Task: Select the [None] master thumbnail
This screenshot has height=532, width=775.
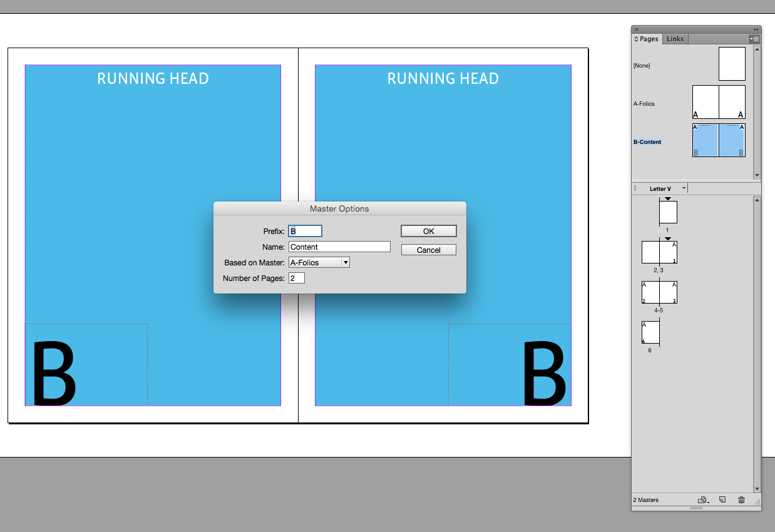Action: pyautogui.click(x=732, y=64)
